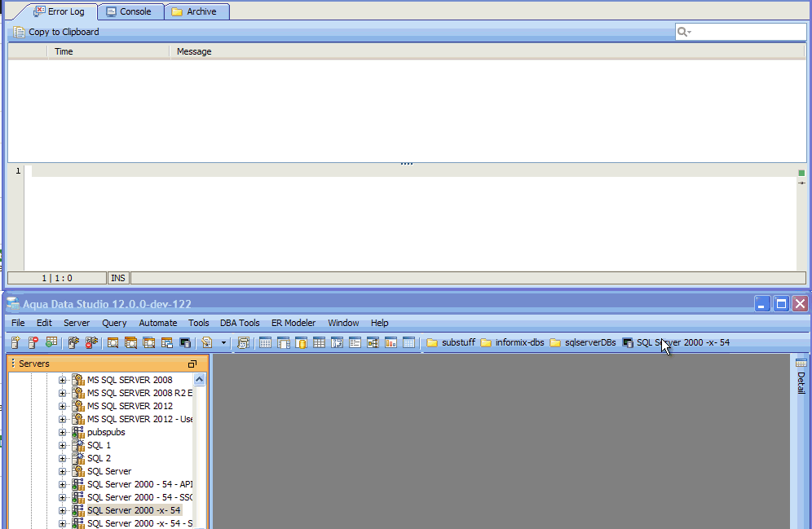Open the ER Modeler menu
This screenshot has height=529, width=812.
pos(293,323)
